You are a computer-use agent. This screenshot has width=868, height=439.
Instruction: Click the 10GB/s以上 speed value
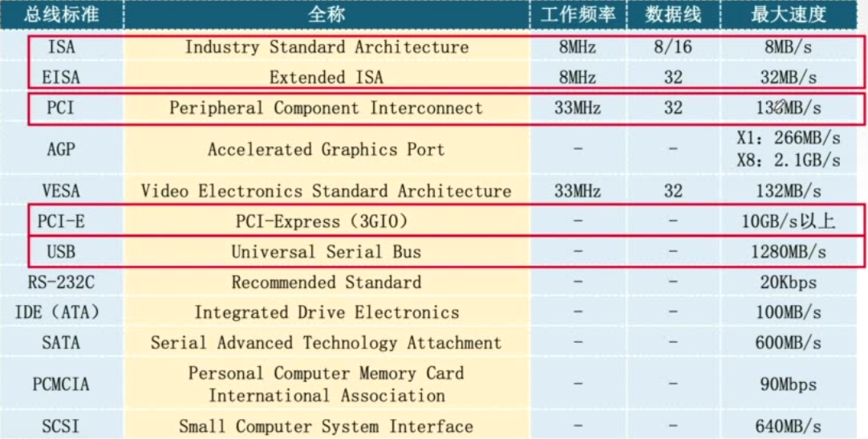click(788, 222)
